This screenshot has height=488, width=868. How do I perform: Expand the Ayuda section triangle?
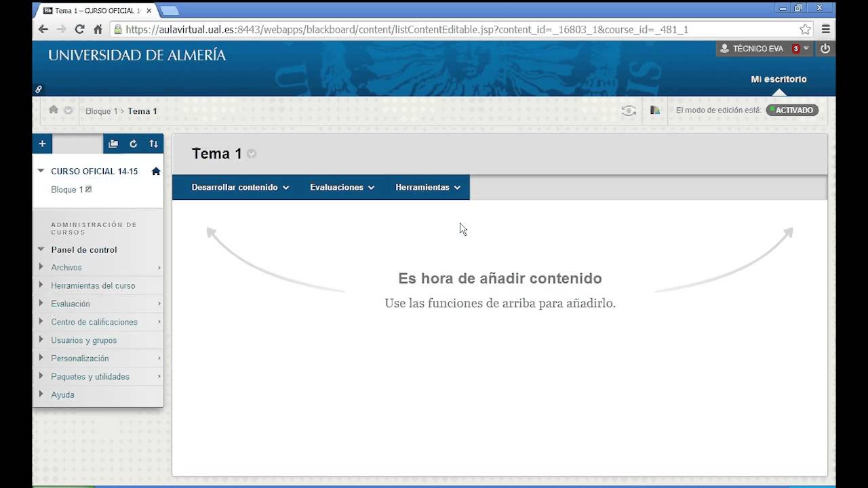(x=41, y=394)
